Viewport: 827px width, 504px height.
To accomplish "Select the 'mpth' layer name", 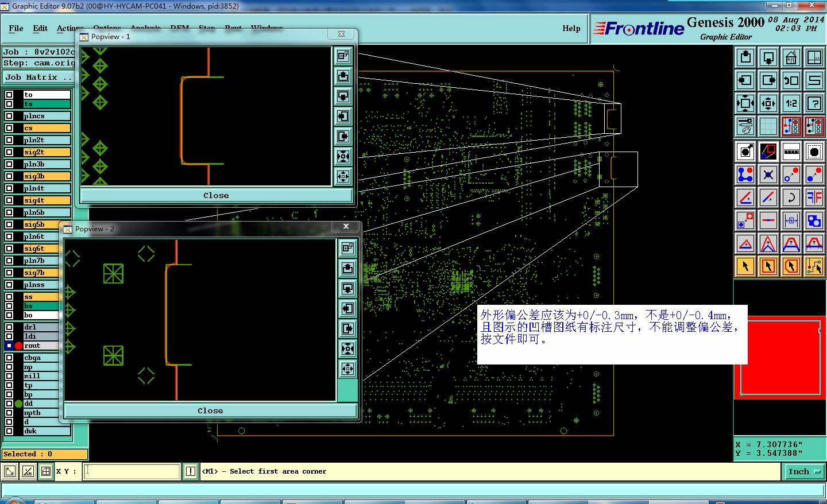I will click(41, 413).
